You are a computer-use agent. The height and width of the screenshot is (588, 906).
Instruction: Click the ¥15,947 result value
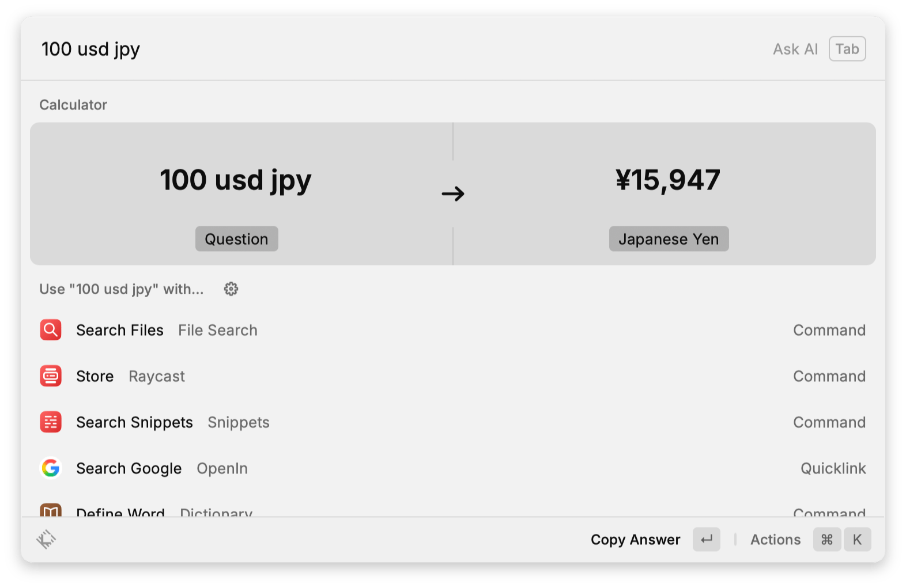pos(668,180)
